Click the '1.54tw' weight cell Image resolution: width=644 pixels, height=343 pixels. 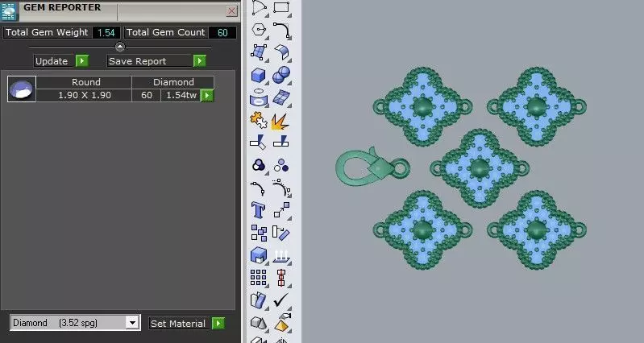181,95
